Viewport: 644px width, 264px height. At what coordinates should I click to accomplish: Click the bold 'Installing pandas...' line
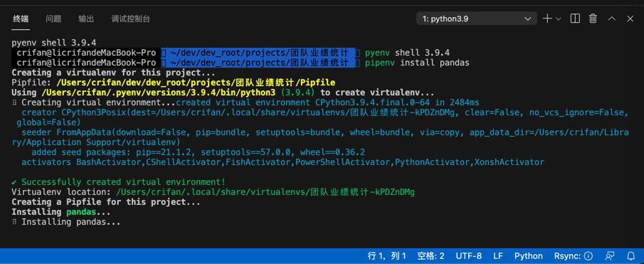click(60, 212)
